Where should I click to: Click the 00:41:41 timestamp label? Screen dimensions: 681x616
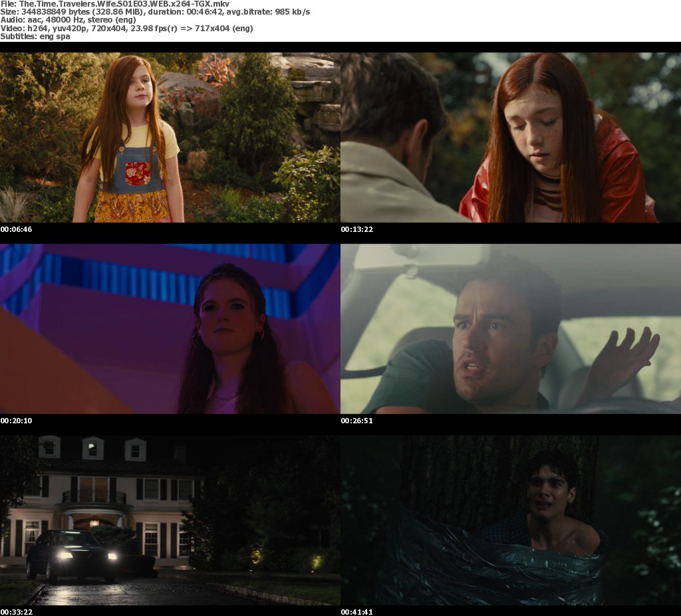point(356,612)
